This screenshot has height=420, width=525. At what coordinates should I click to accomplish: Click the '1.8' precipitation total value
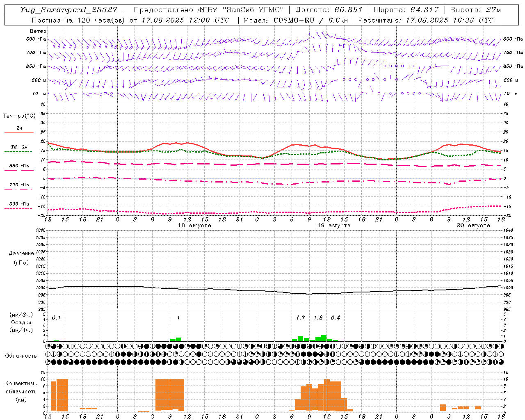click(x=318, y=317)
